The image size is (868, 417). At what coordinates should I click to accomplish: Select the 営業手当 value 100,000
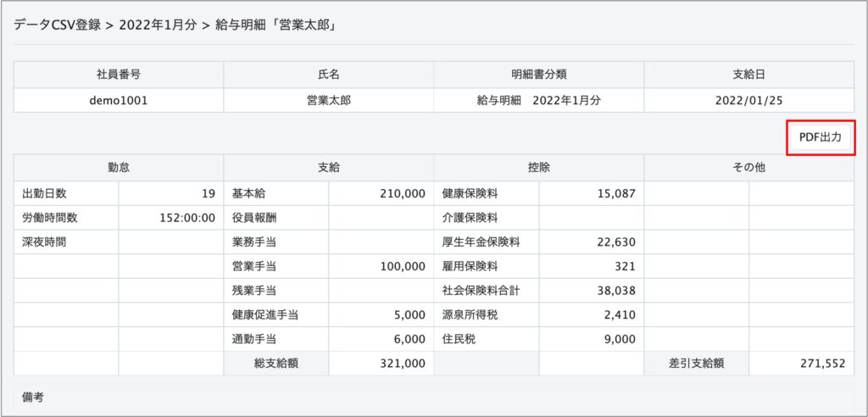coord(403,266)
